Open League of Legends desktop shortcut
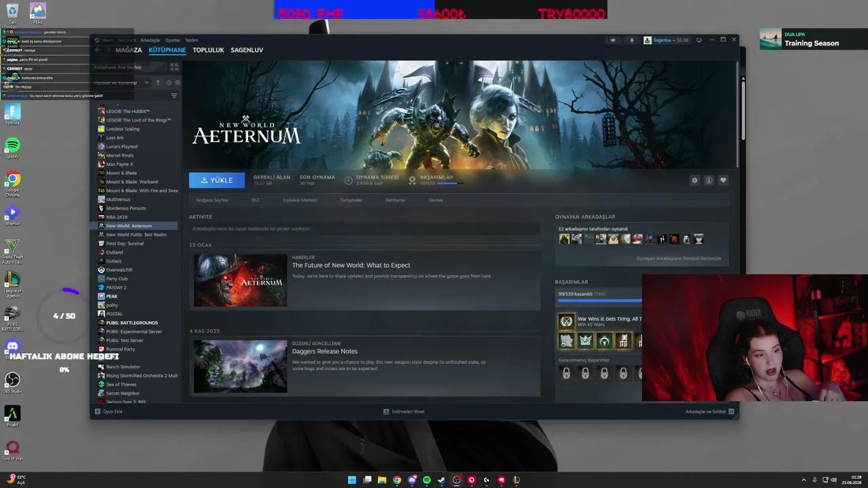The image size is (868, 488). click(x=12, y=284)
